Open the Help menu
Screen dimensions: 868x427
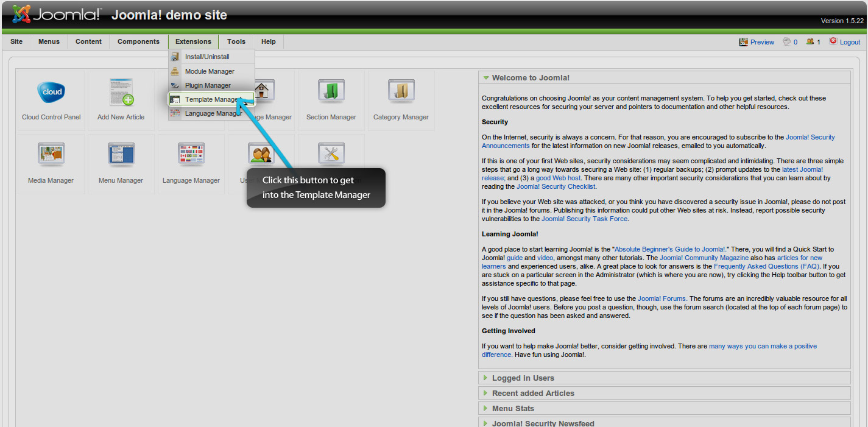pos(269,41)
